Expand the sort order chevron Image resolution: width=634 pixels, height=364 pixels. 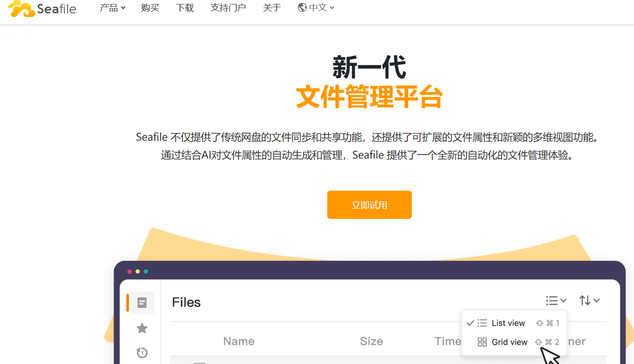596,301
